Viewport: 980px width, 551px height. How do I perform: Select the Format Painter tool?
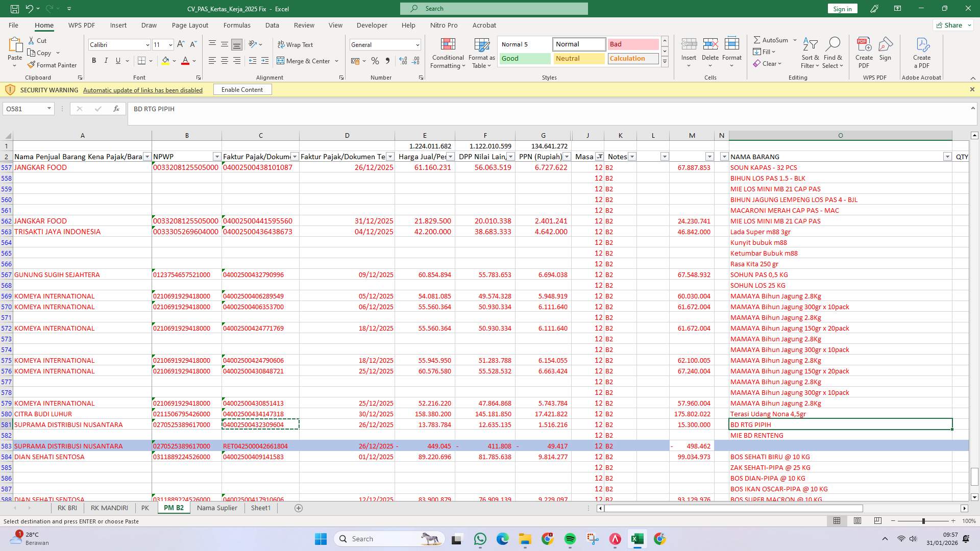click(x=53, y=65)
